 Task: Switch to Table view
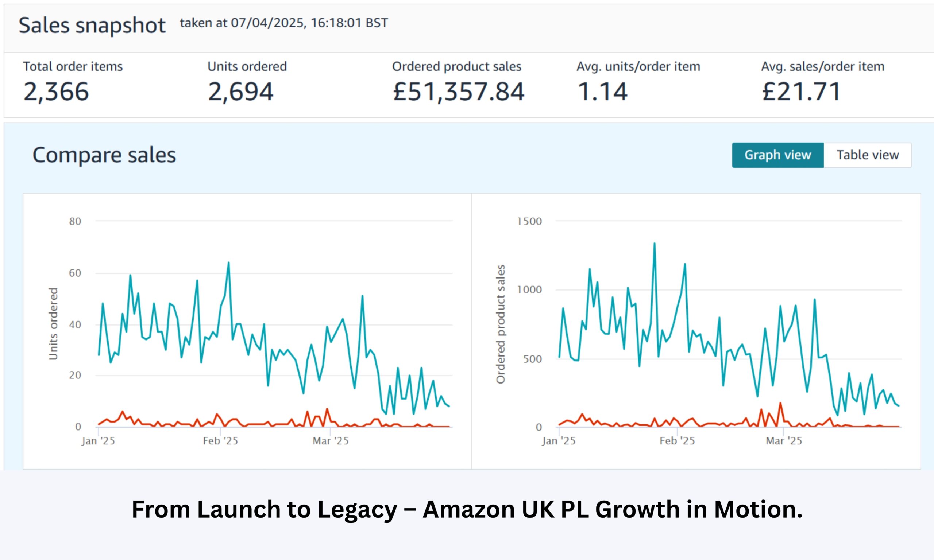867,155
